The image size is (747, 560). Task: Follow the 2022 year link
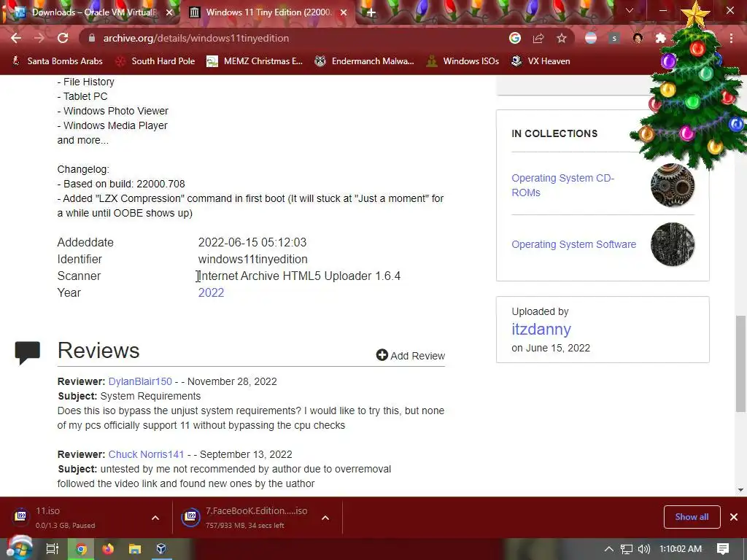(211, 292)
